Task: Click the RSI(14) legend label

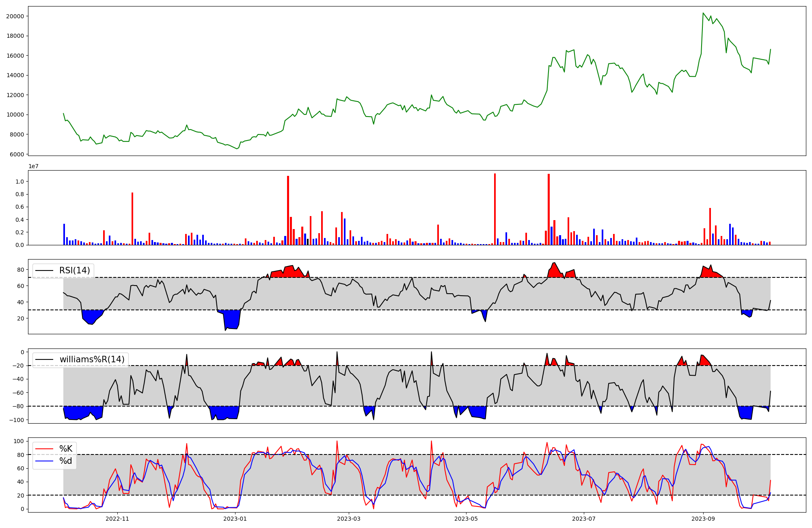Action: pyautogui.click(x=75, y=270)
